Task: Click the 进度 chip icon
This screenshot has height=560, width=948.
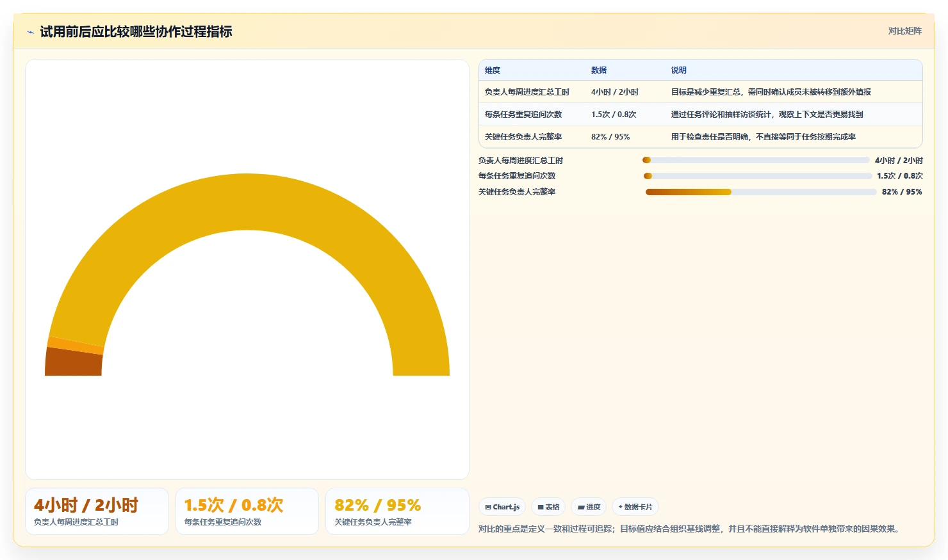Action: (581, 507)
